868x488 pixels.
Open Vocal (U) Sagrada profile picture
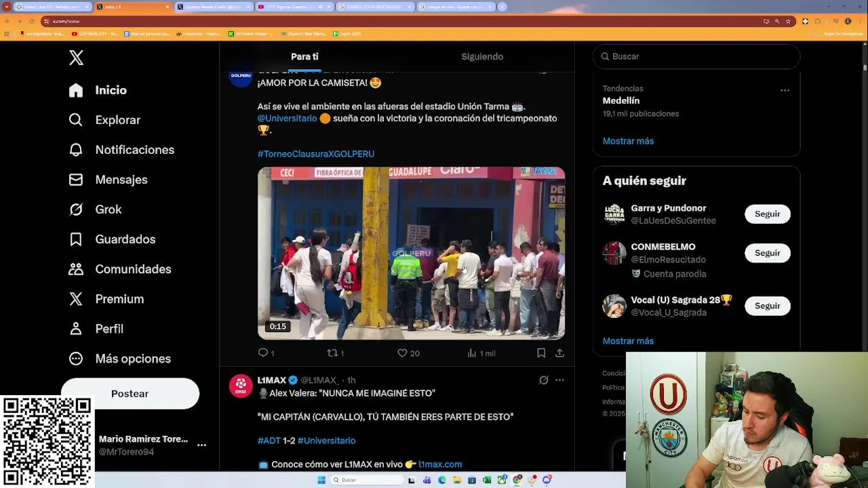pyautogui.click(x=614, y=306)
